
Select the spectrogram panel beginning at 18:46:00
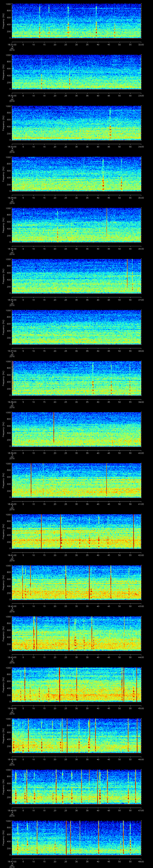(x=77, y=786)
